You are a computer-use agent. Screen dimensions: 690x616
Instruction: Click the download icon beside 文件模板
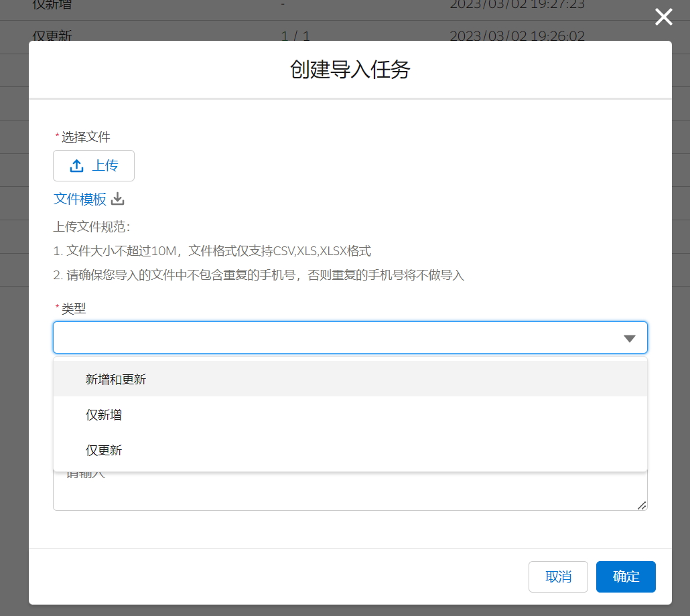point(117,199)
